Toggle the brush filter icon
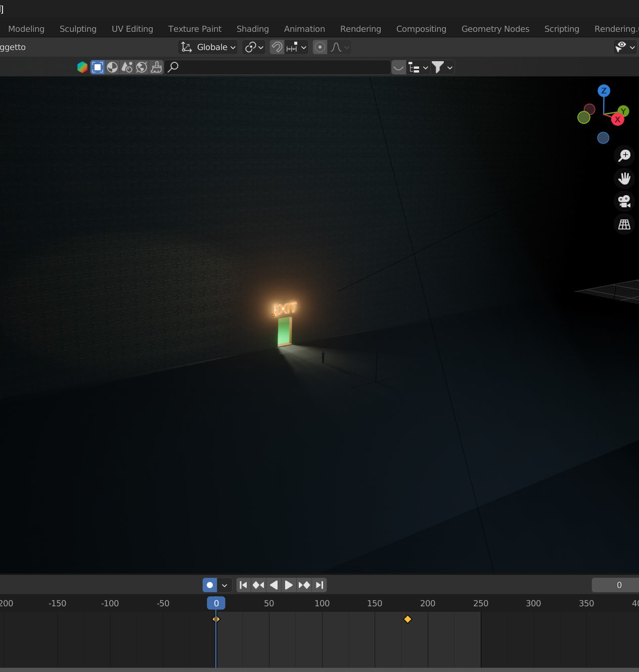Viewport: 639px width, 672px height. [156, 67]
